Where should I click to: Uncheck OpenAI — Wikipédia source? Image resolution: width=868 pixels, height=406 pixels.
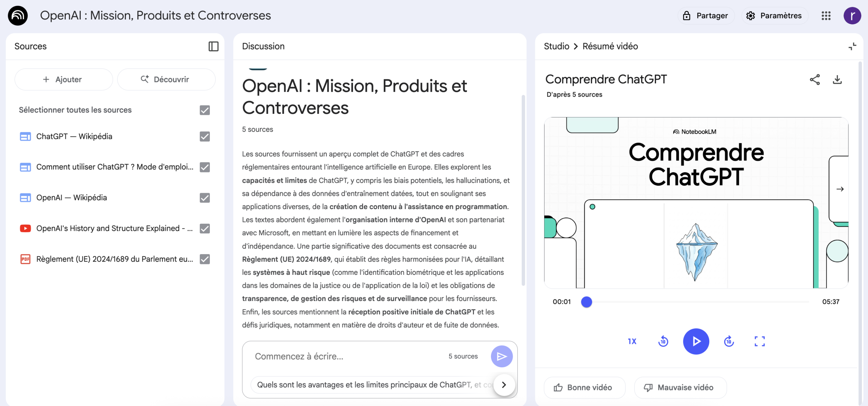coord(205,198)
